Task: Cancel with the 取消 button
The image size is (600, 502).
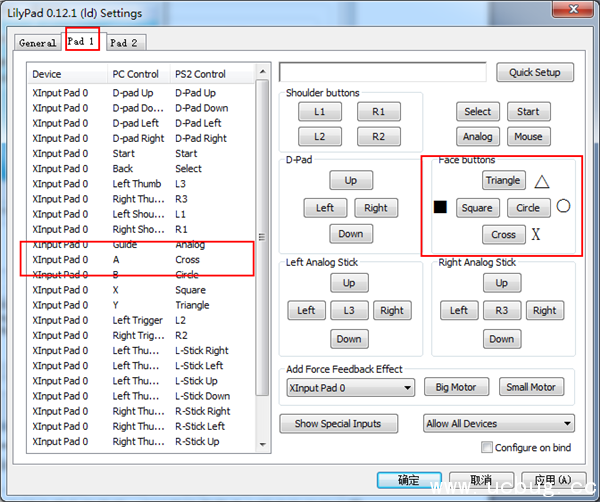Action: (x=481, y=480)
